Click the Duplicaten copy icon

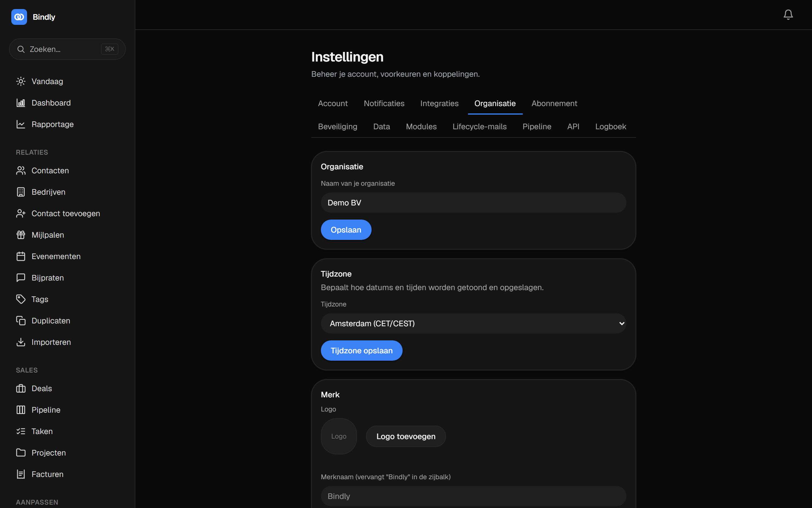(x=21, y=321)
